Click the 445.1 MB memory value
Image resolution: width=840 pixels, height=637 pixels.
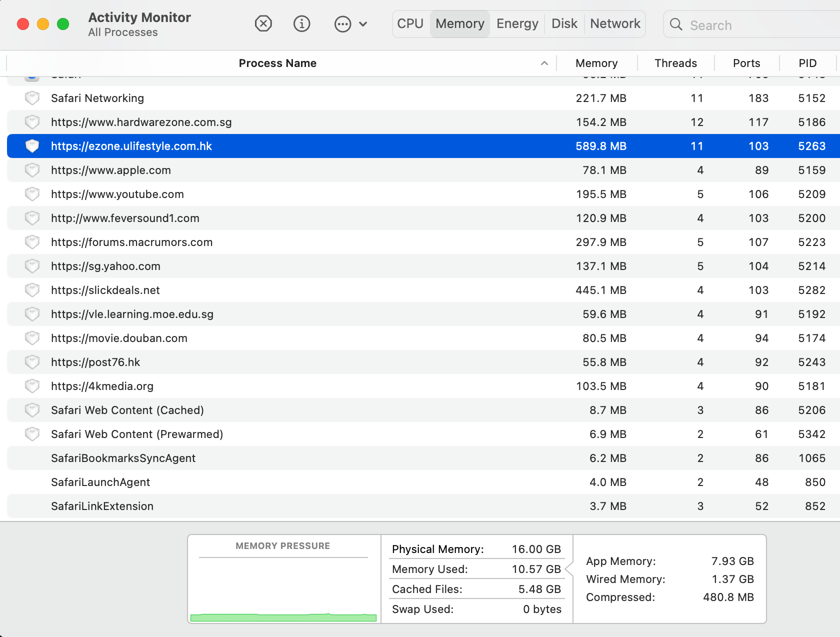(601, 290)
